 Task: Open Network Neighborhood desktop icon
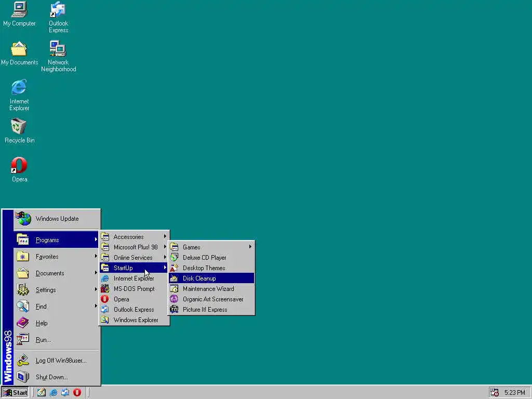point(58,56)
